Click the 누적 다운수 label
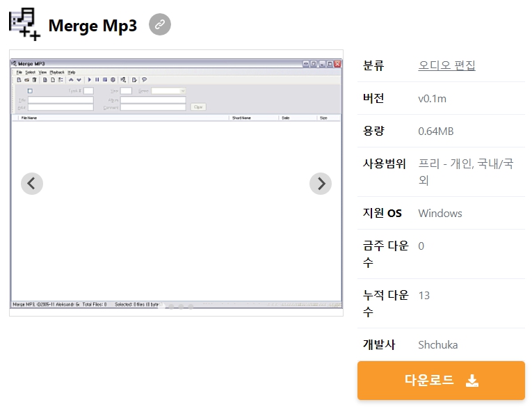The image size is (532, 407). pyautogui.click(x=386, y=303)
